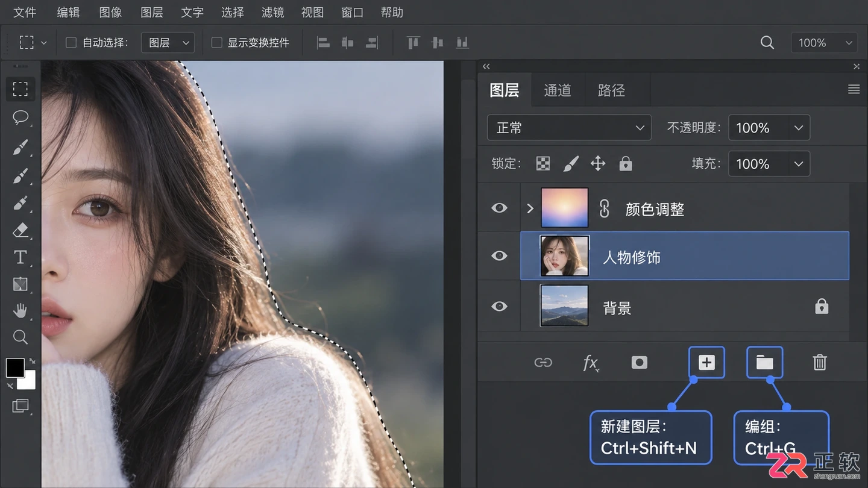This screenshot has width=868, height=488.
Task: Click the align horizontal centers icon
Action: 348,42
